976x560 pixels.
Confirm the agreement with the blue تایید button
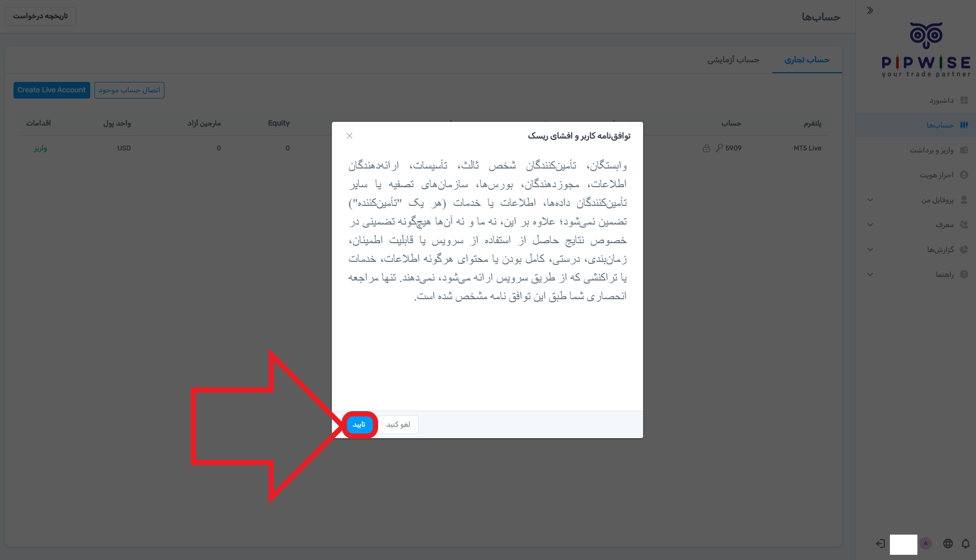359,425
